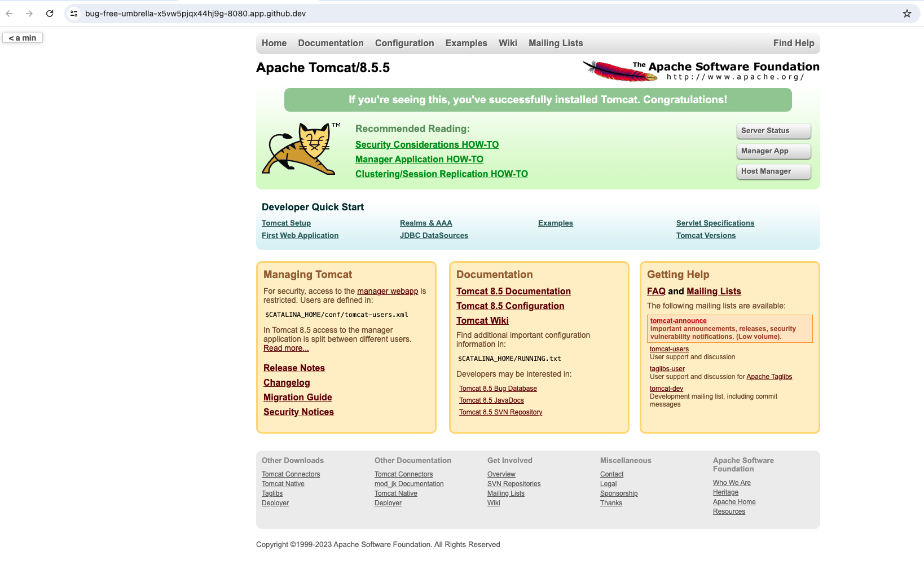Viewport: 924px width, 569px height.
Task: Open mod_jk Documentation link
Action: click(409, 484)
